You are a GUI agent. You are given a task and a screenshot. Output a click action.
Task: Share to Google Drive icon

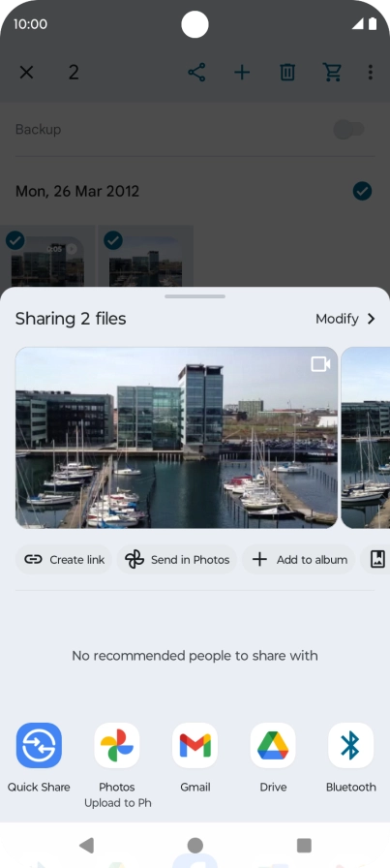tap(273, 745)
